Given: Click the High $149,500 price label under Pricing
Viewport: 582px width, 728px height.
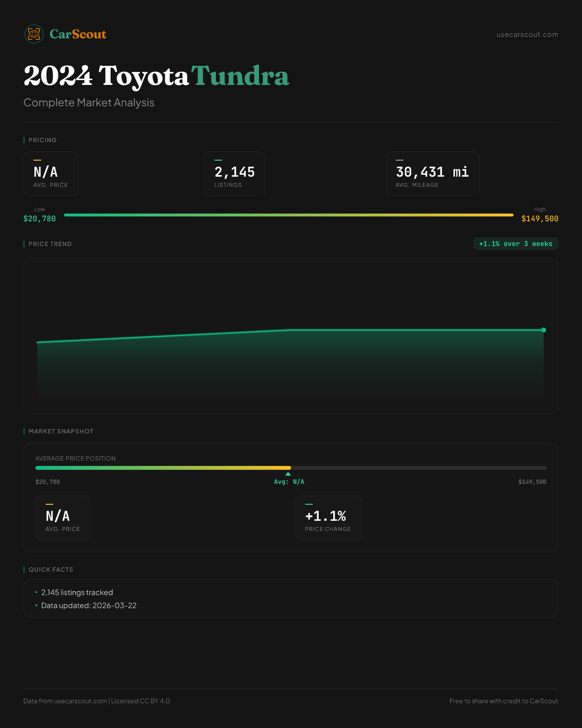Looking at the screenshot, I should (539, 218).
